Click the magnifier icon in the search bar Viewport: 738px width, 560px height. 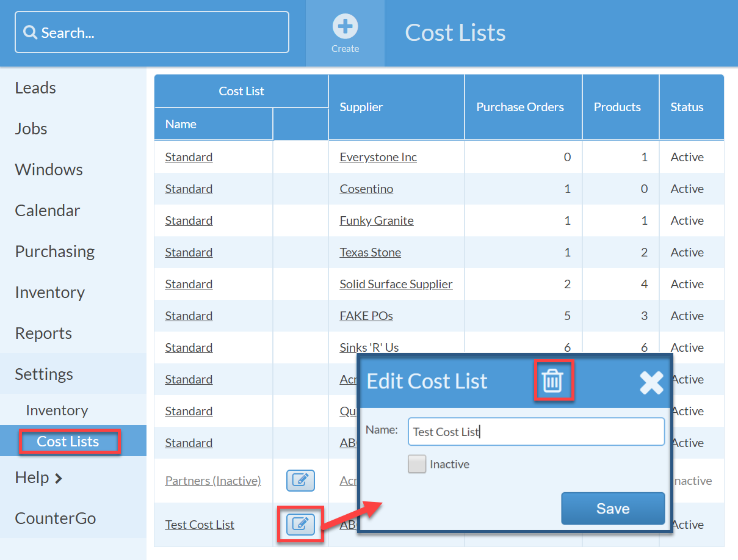pos(31,32)
